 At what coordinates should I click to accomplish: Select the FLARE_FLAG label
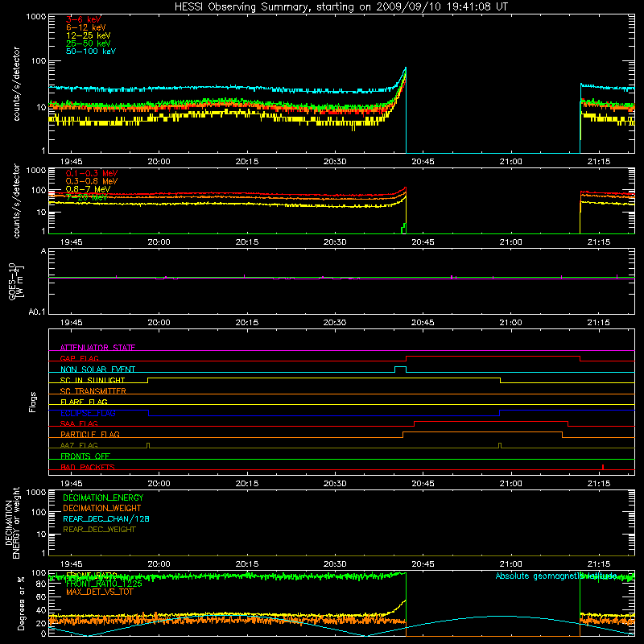coord(84,402)
